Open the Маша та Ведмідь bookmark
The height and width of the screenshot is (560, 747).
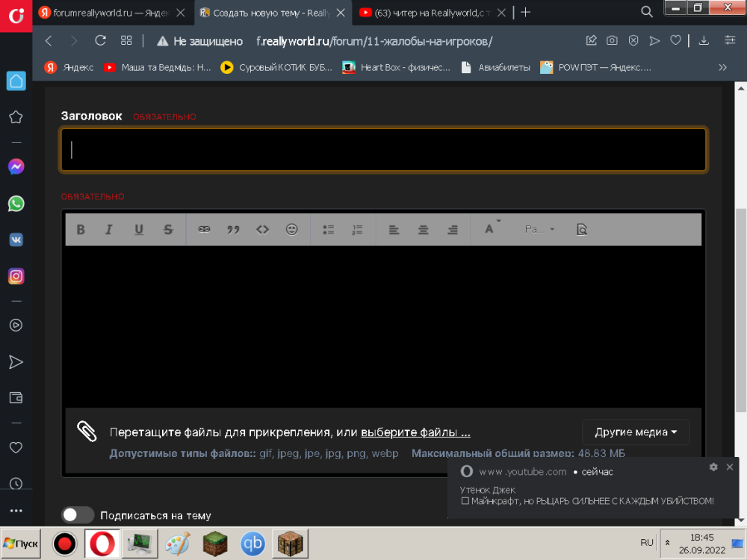pos(157,68)
